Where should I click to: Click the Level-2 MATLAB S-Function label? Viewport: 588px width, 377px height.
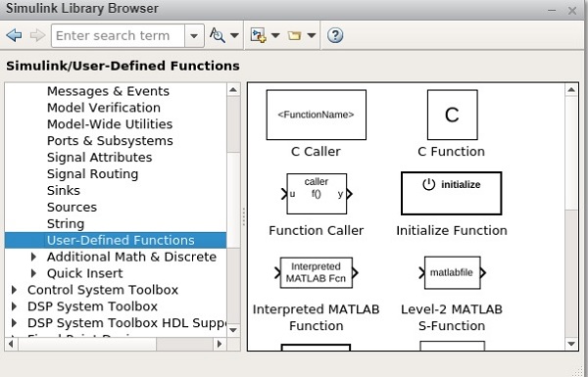pyautogui.click(x=452, y=317)
